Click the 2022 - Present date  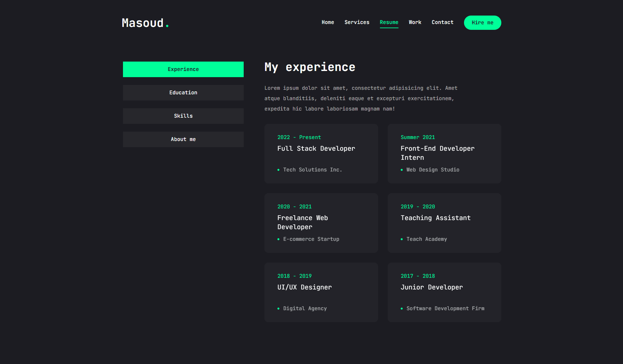click(x=299, y=137)
